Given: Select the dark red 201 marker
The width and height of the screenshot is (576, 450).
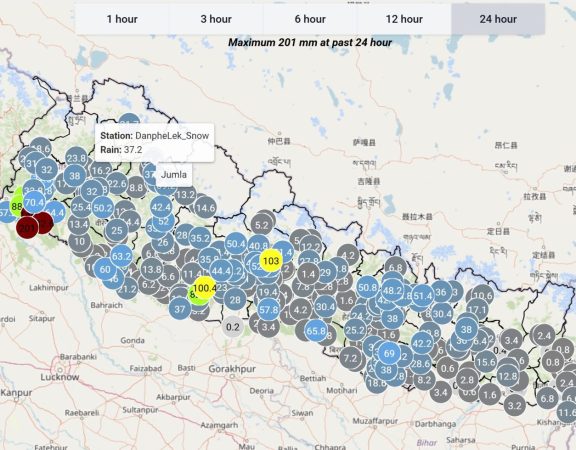Looking at the screenshot, I should [27, 228].
